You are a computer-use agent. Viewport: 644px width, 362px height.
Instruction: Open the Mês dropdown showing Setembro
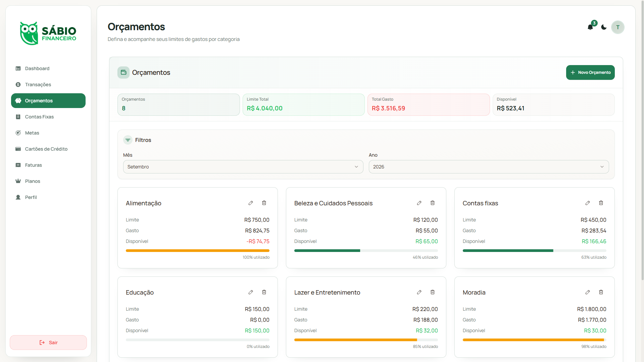pyautogui.click(x=243, y=167)
